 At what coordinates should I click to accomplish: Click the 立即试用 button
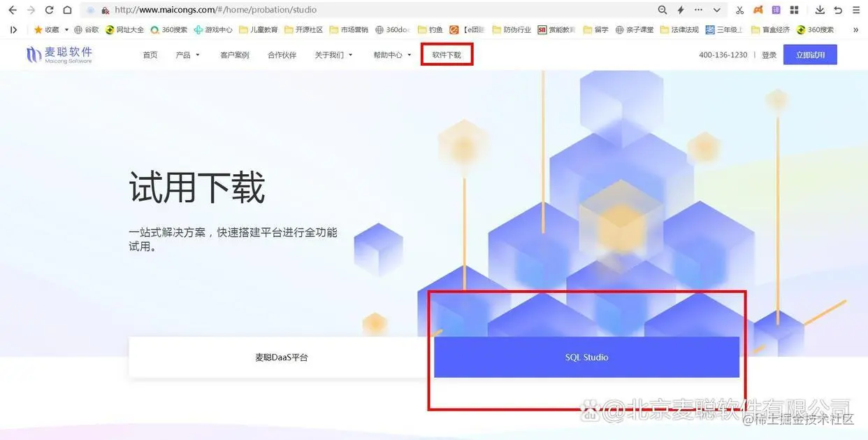point(810,55)
